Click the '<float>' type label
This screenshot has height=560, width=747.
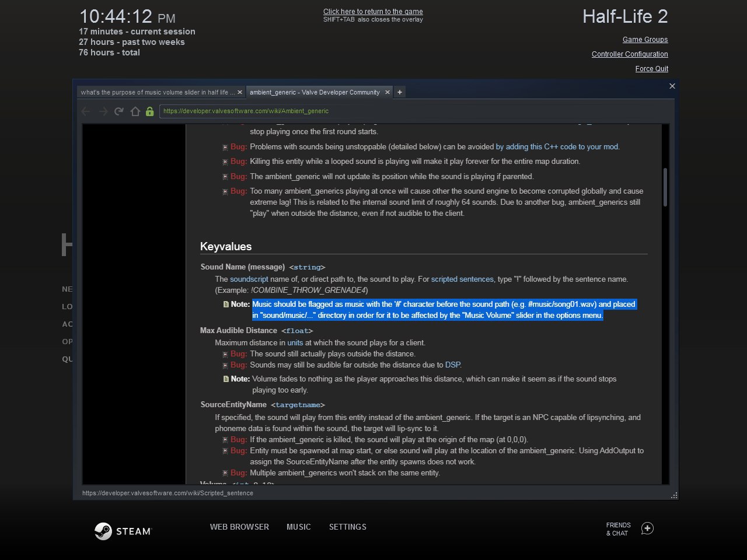tap(297, 331)
